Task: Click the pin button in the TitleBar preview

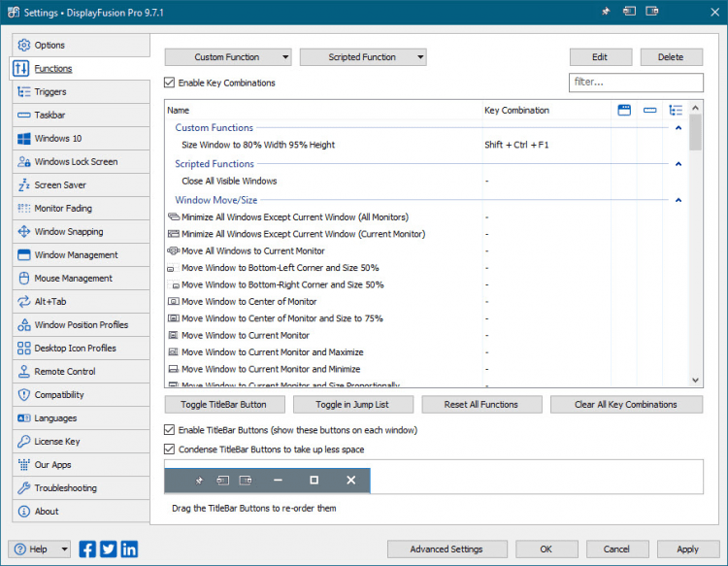Action: (x=198, y=480)
